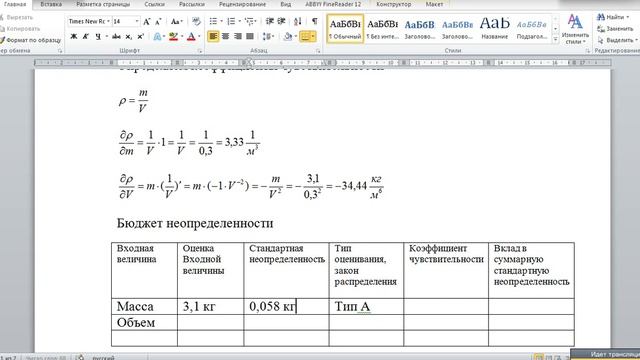Apply bulleted list
Image resolution: width=640 pixels, height=360 pixels.
pyautogui.click(x=213, y=21)
